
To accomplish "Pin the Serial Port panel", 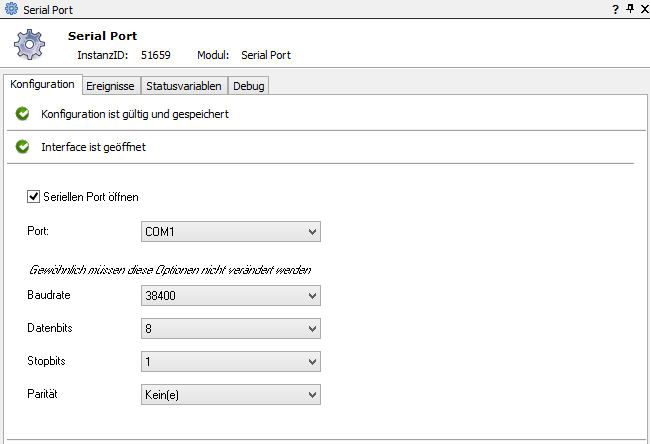I will tap(629, 9).
